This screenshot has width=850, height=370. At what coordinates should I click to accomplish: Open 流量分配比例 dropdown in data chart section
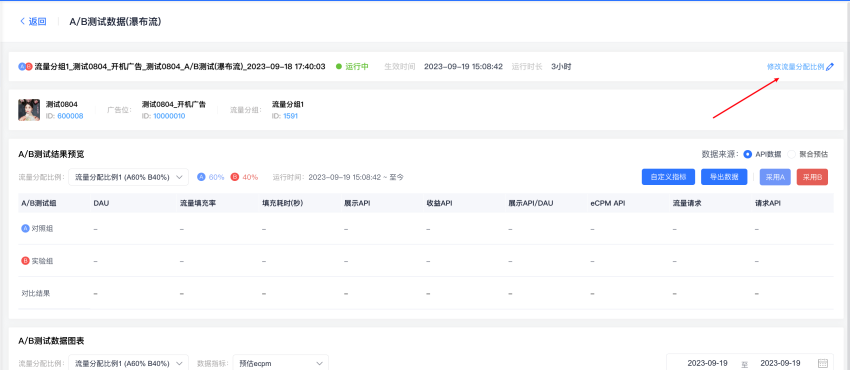coord(129,363)
